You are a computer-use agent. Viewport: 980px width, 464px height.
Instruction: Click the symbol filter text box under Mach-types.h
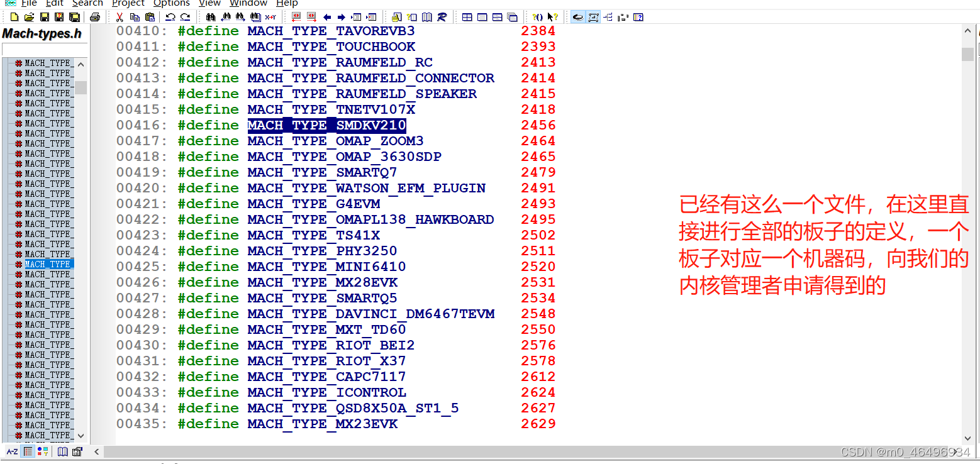click(x=44, y=49)
